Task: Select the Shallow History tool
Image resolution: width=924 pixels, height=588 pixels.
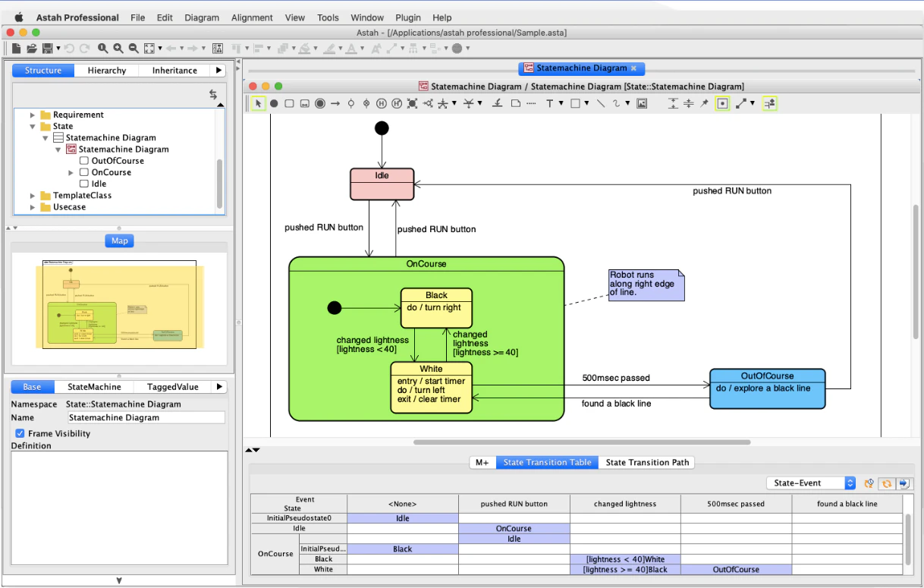Action: point(382,103)
